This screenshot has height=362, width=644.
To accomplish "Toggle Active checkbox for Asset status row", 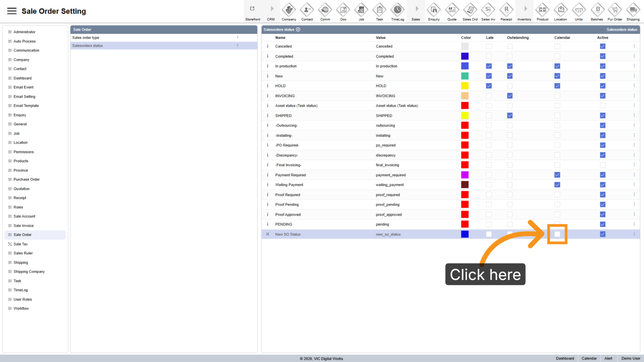I will [x=603, y=105].
